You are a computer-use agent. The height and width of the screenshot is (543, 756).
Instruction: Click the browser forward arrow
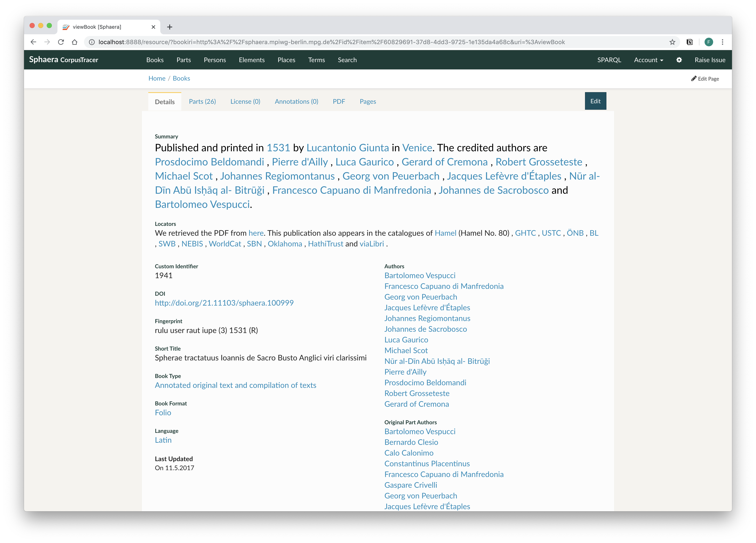(47, 42)
